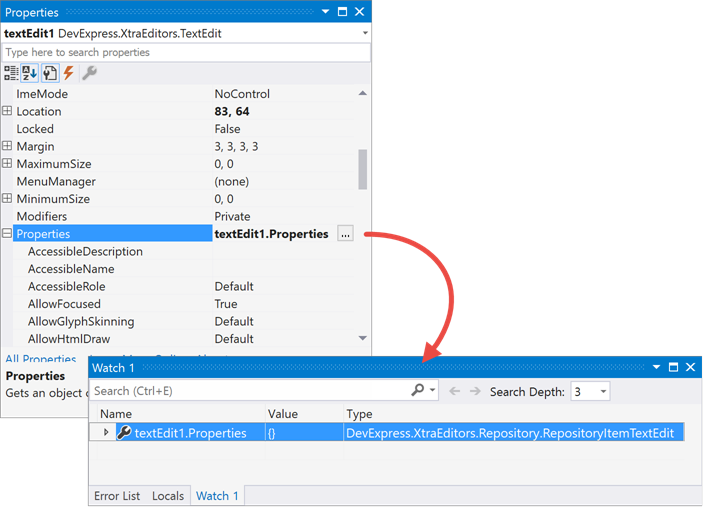This screenshot has height=510, width=705.
Task: Go to previous search result in Watch
Action: tap(455, 392)
